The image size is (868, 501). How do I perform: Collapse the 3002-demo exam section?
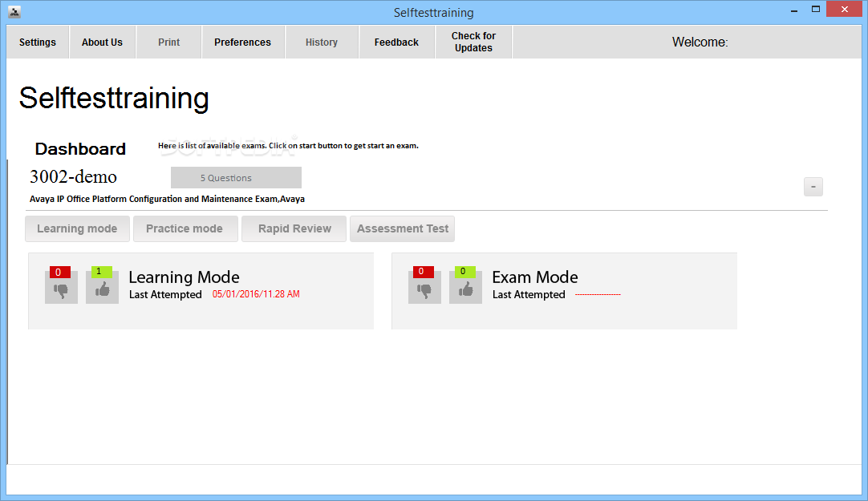coord(813,187)
